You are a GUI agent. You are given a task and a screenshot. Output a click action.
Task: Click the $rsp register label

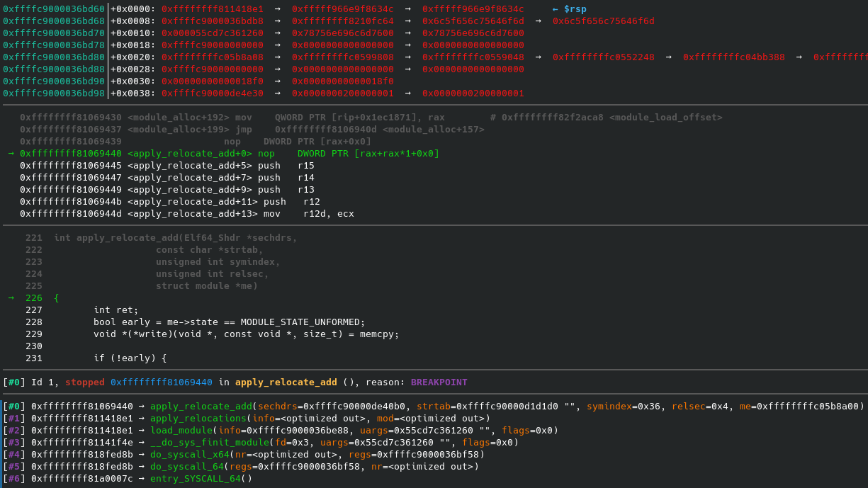pyautogui.click(x=575, y=8)
